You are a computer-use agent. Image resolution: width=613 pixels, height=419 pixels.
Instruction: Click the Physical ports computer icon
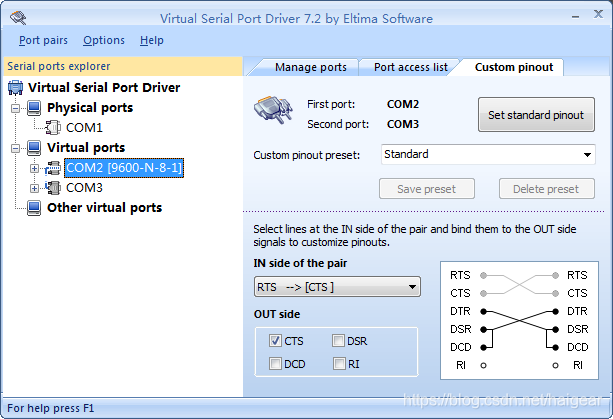34,107
